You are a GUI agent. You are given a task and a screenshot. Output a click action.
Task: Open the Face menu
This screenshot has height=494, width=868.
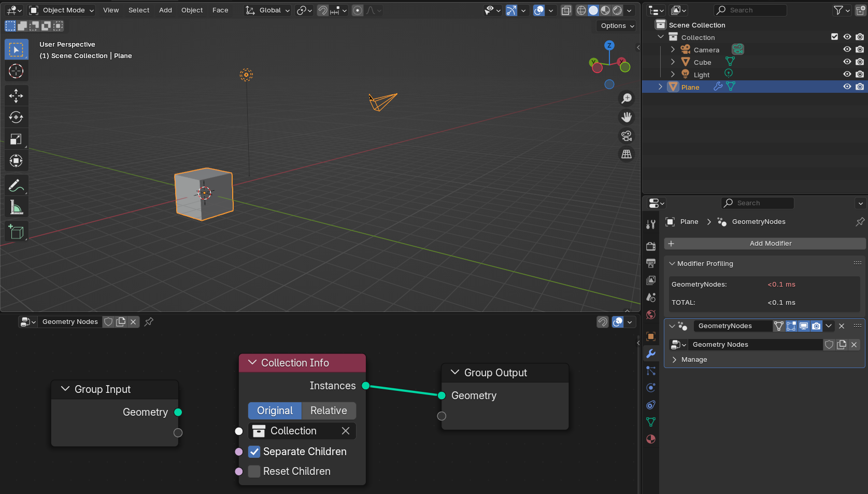click(220, 10)
